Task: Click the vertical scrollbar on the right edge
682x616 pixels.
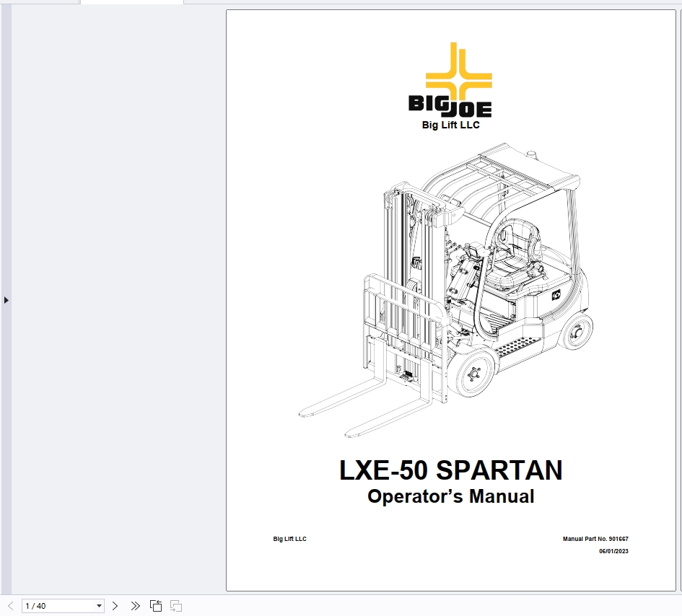Action: [678, 289]
